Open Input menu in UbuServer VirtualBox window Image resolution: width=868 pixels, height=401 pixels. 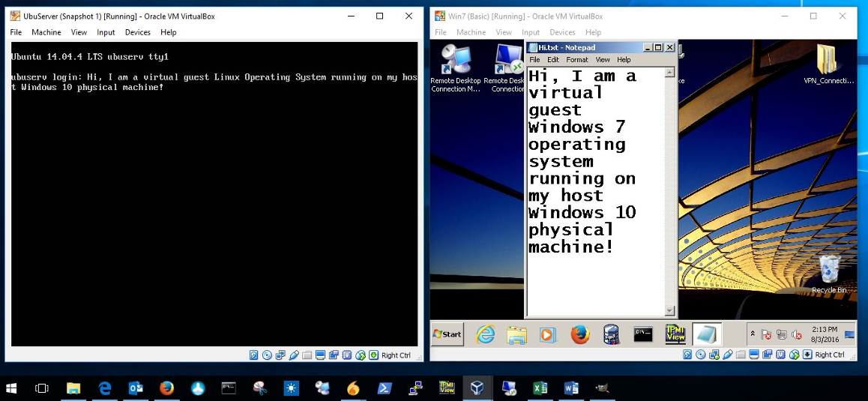click(x=106, y=32)
